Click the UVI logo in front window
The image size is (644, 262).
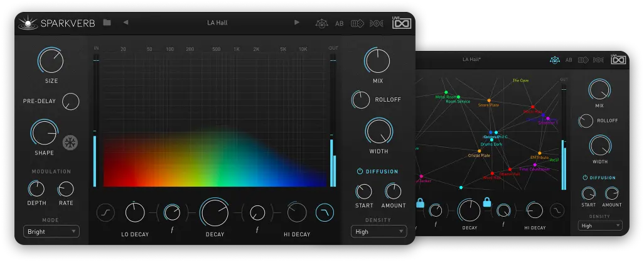pyautogui.click(x=401, y=23)
